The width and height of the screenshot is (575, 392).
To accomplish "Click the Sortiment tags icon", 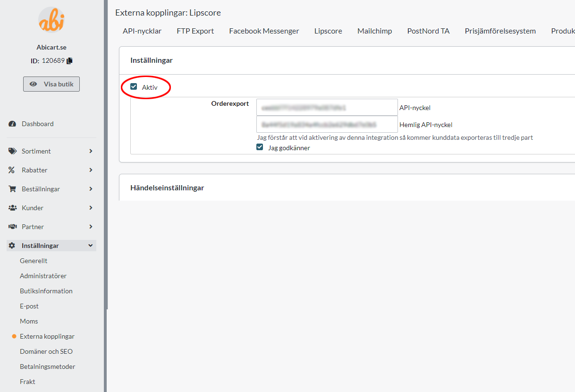I will (12, 151).
